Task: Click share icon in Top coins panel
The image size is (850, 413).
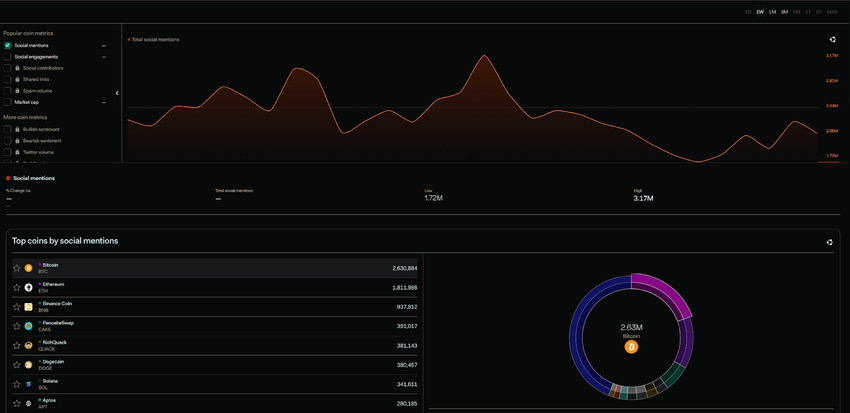Action: tap(829, 242)
